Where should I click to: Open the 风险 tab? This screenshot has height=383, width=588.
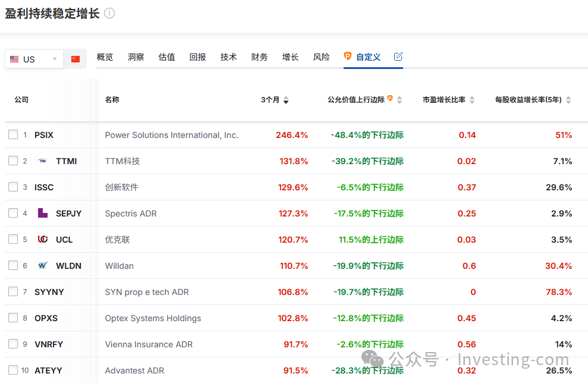tap(321, 57)
